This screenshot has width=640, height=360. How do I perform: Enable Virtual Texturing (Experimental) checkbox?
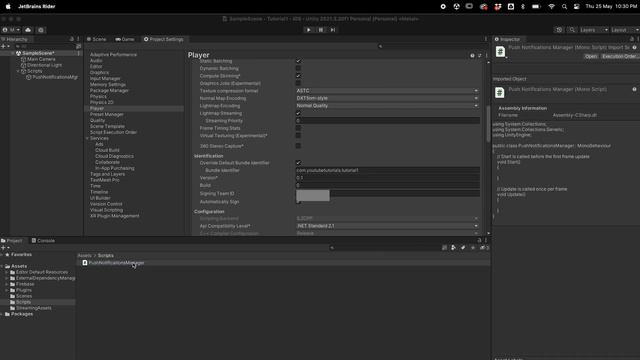(298, 135)
